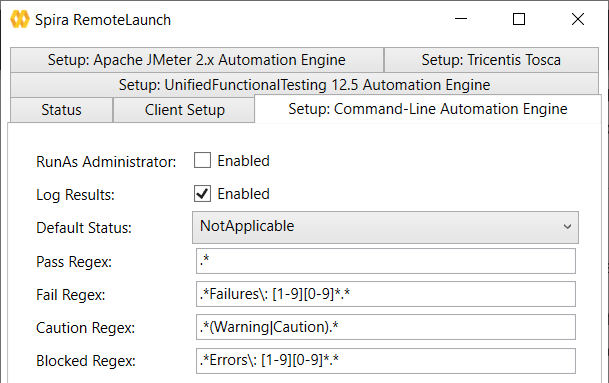Minimize the Spira RemoteLaunch window
This screenshot has width=609, height=383.
(461, 19)
